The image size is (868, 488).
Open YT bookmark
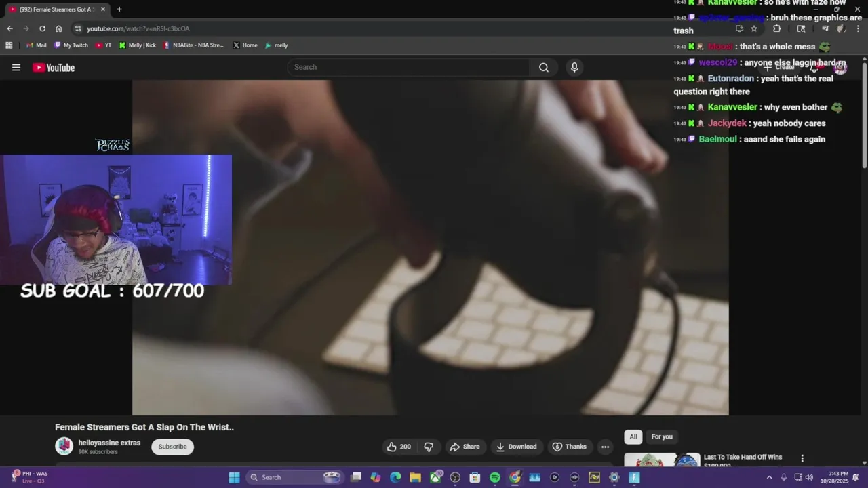point(104,45)
